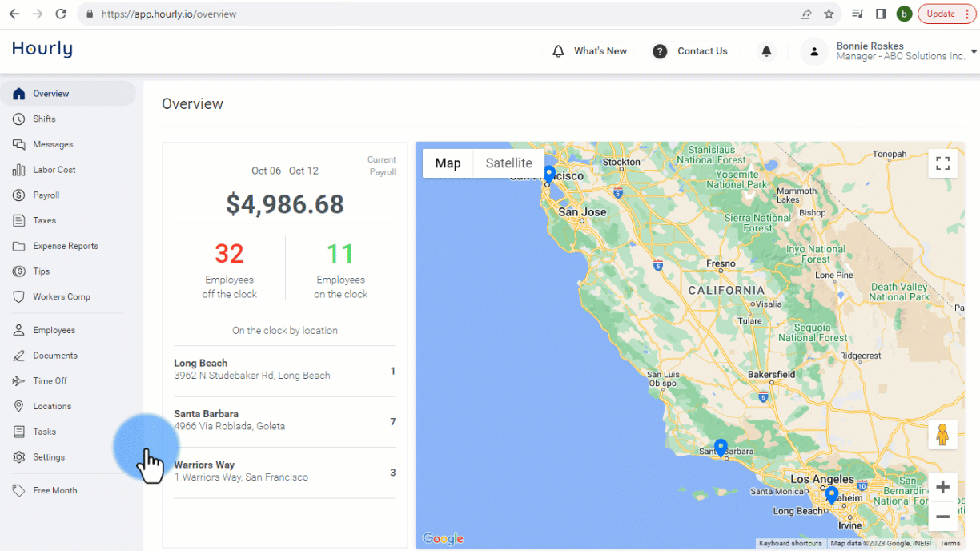The image size is (980, 551).
Task: Click the Santa Barbara map pin
Action: point(721,448)
